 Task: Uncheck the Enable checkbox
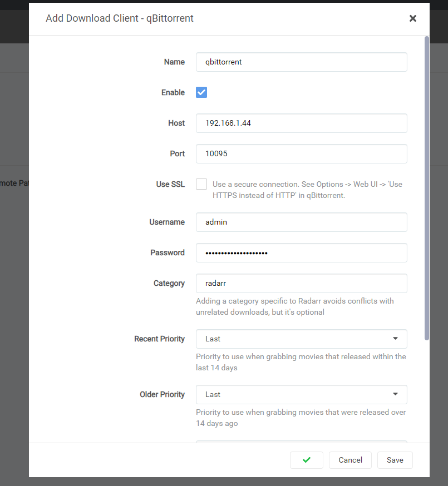point(201,92)
